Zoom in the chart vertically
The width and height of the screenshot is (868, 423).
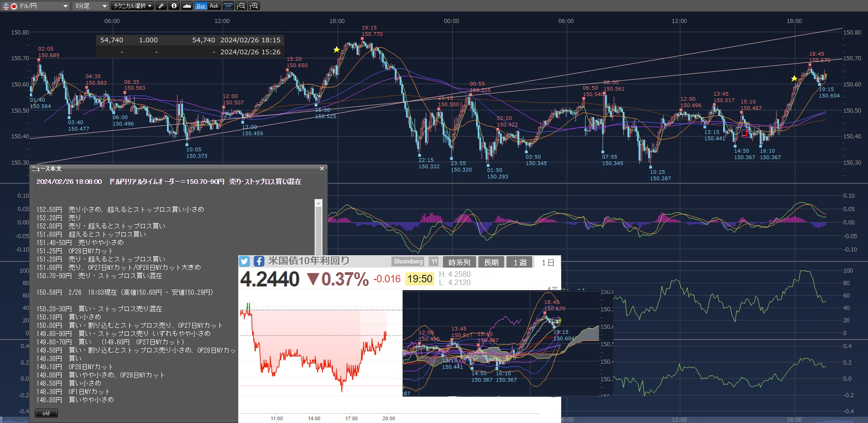coord(254,6)
